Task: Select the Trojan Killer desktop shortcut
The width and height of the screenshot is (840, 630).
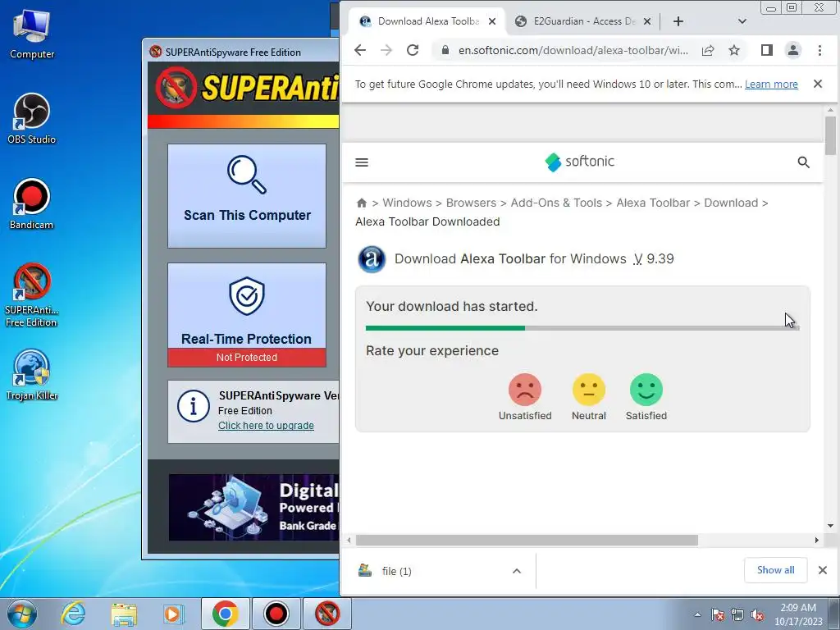Action: click(x=32, y=375)
